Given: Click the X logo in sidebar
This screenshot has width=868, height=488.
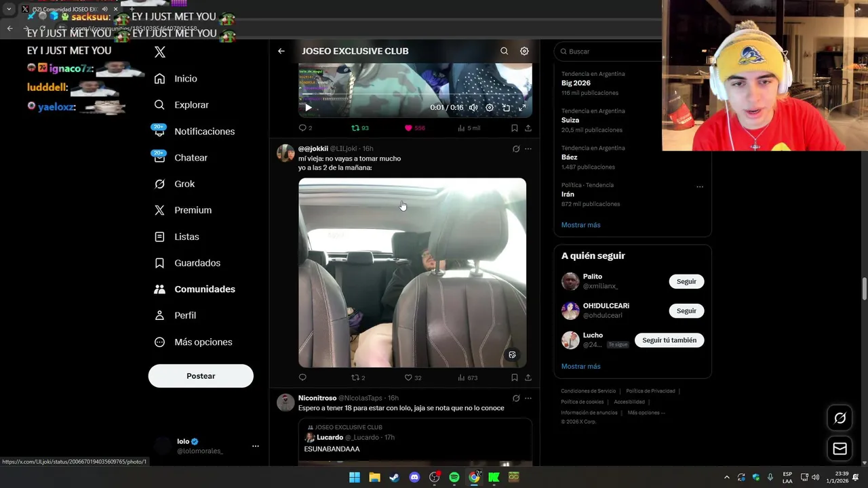Looking at the screenshot, I should (x=159, y=52).
